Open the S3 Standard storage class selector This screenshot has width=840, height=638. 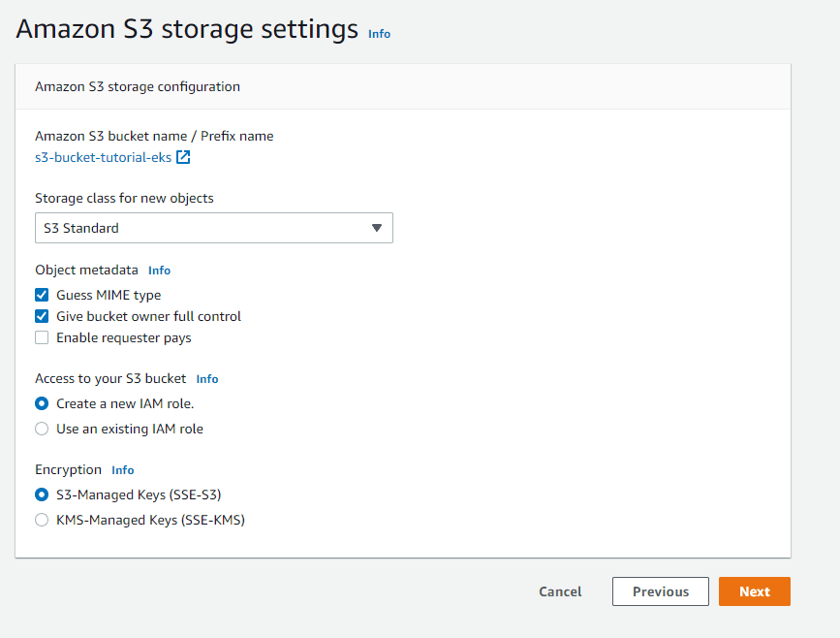click(213, 228)
